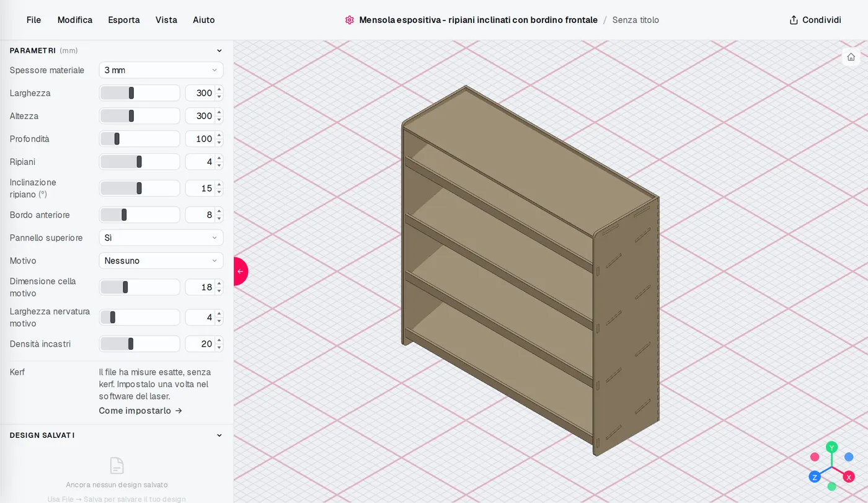Screen dimensions: 868x503
Task: Open the Vista menu
Action: pos(166,20)
